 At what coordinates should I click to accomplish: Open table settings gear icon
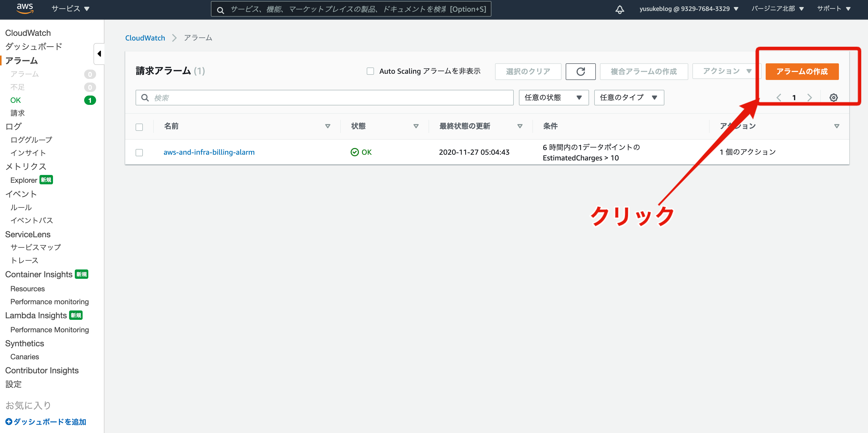[833, 98]
